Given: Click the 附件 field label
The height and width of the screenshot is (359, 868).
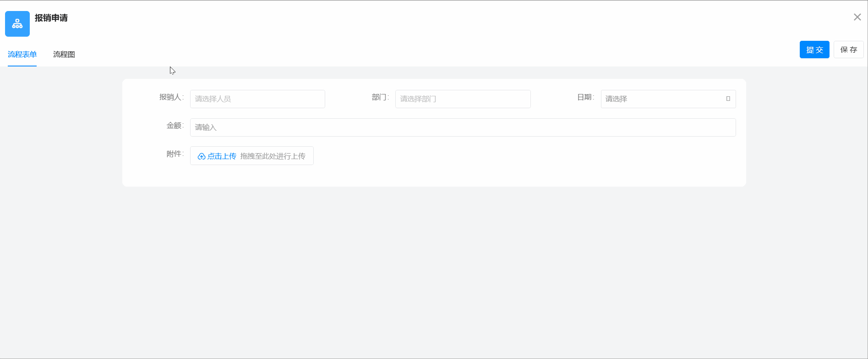Looking at the screenshot, I should coord(175,154).
